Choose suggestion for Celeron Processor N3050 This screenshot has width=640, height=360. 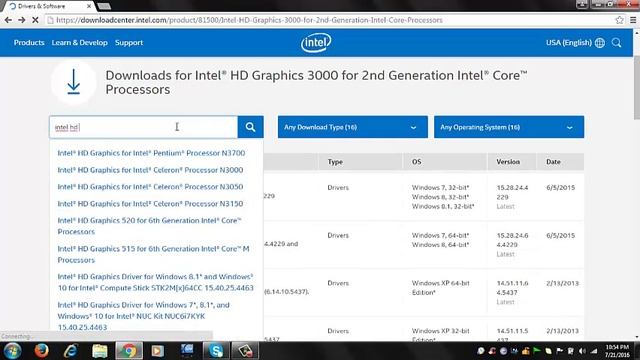tap(150, 187)
